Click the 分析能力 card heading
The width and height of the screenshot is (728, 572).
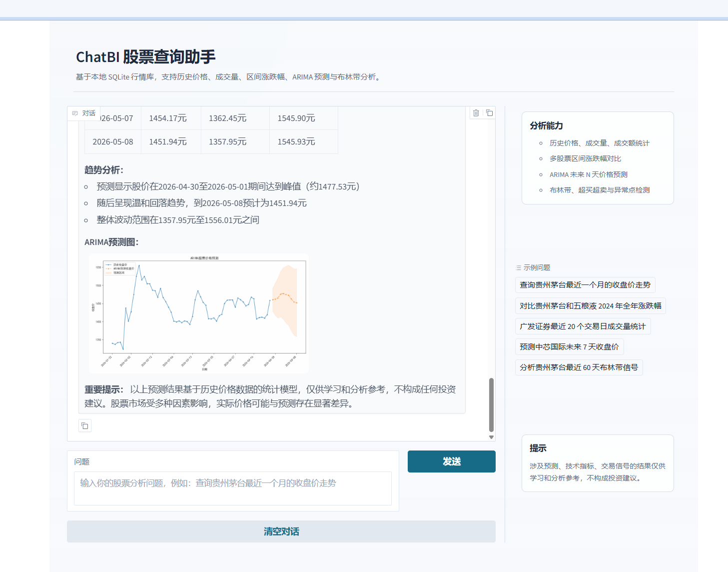point(547,126)
